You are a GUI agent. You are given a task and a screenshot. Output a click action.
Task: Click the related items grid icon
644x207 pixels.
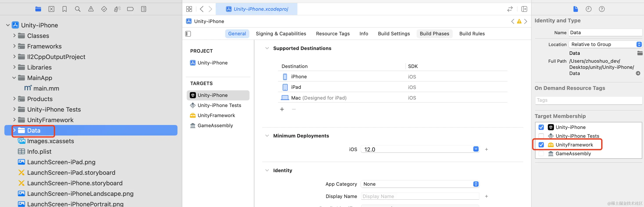(189, 9)
